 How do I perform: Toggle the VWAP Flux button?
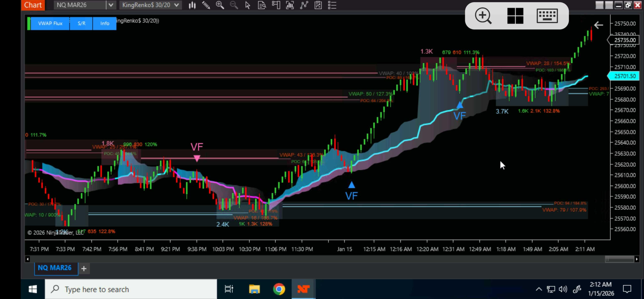point(50,24)
